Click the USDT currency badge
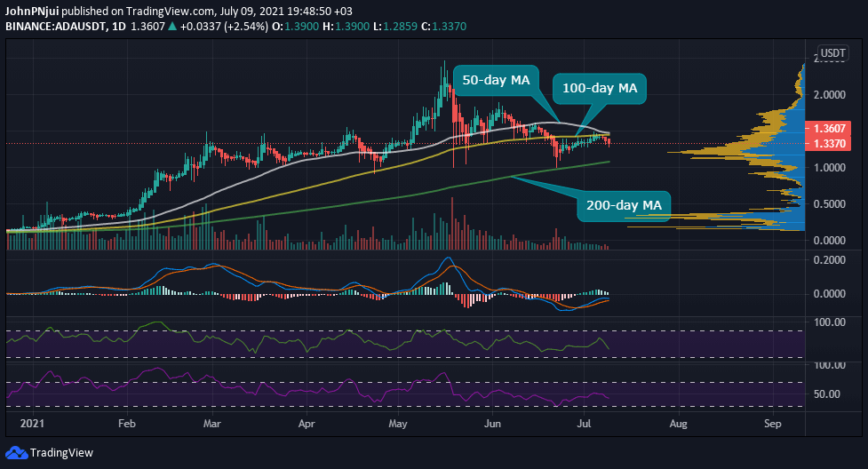The height and width of the screenshot is (469, 868). tap(832, 53)
